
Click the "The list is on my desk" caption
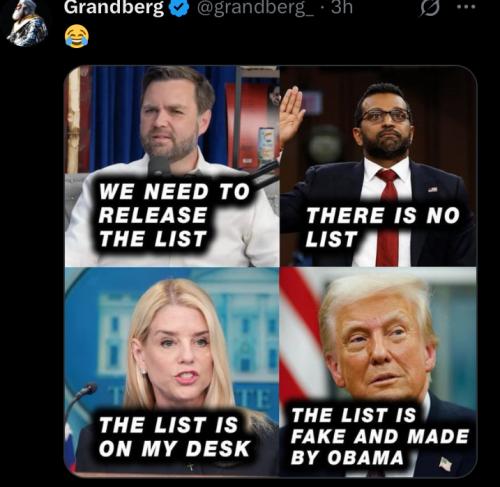175,437
